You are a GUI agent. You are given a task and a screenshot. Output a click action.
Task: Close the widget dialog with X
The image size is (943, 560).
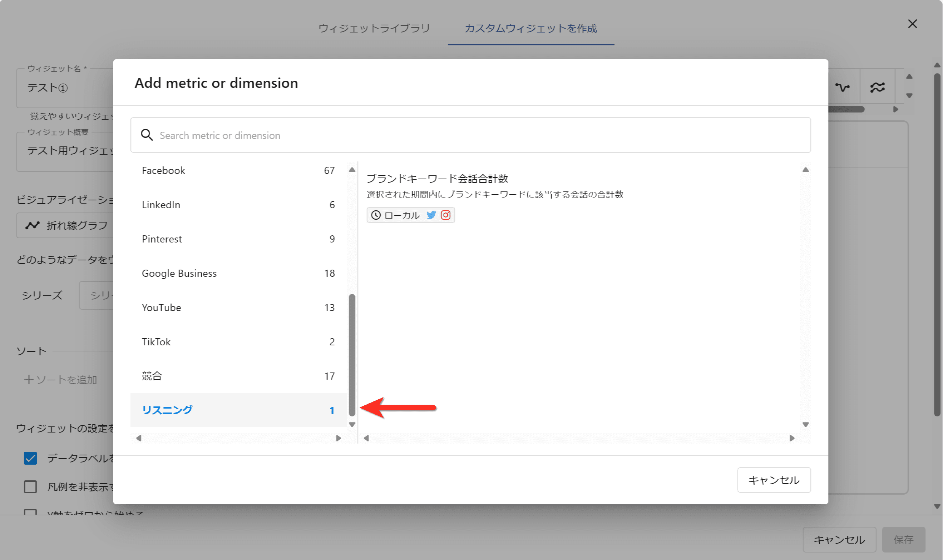[x=912, y=24]
